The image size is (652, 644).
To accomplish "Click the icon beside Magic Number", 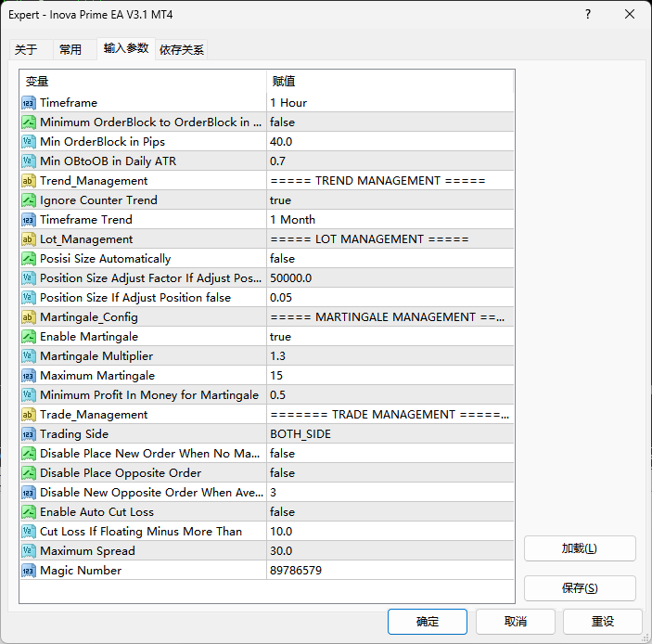I will (29, 571).
